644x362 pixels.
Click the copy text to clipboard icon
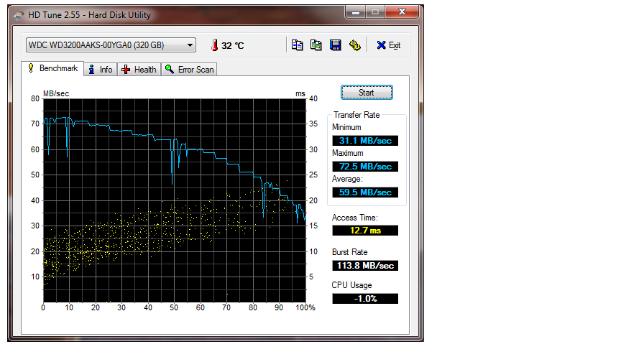pyautogui.click(x=297, y=45)
